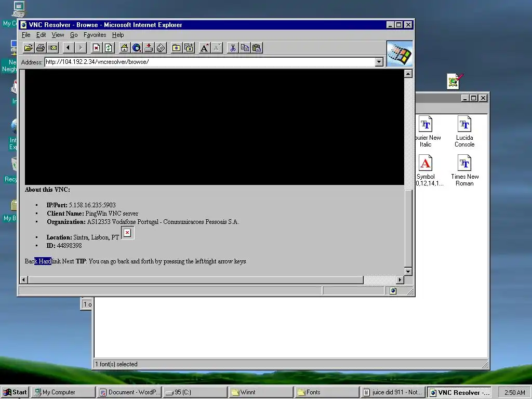This screenshot has width=532, height=399.
Task: Click the Search the Internet globe icon
Action: (x=137, y=48)
